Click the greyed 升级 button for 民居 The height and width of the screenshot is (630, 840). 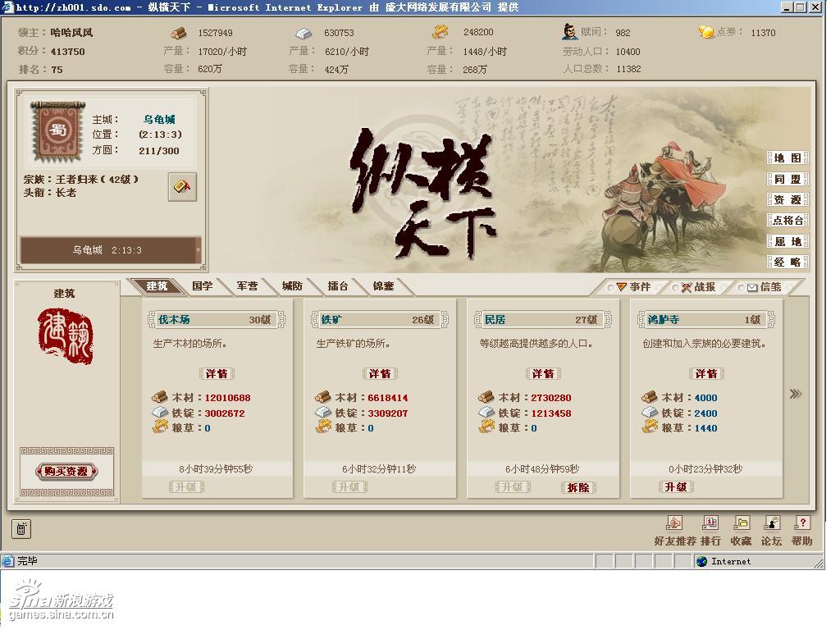(513, 487)
